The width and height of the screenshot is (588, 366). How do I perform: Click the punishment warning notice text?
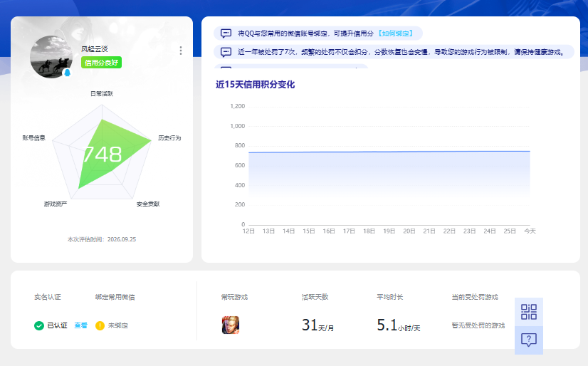point(401,52)
